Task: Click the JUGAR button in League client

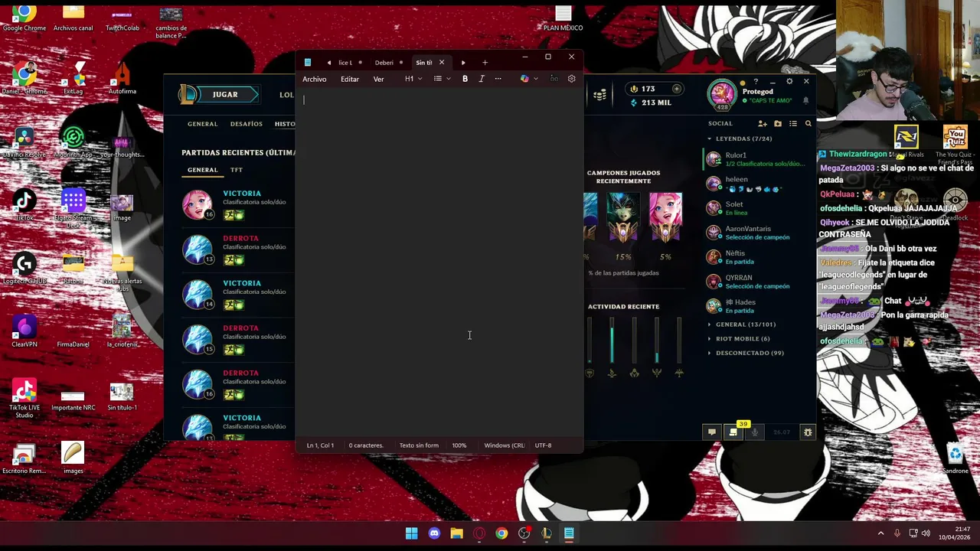Action: tap(224, 94)
